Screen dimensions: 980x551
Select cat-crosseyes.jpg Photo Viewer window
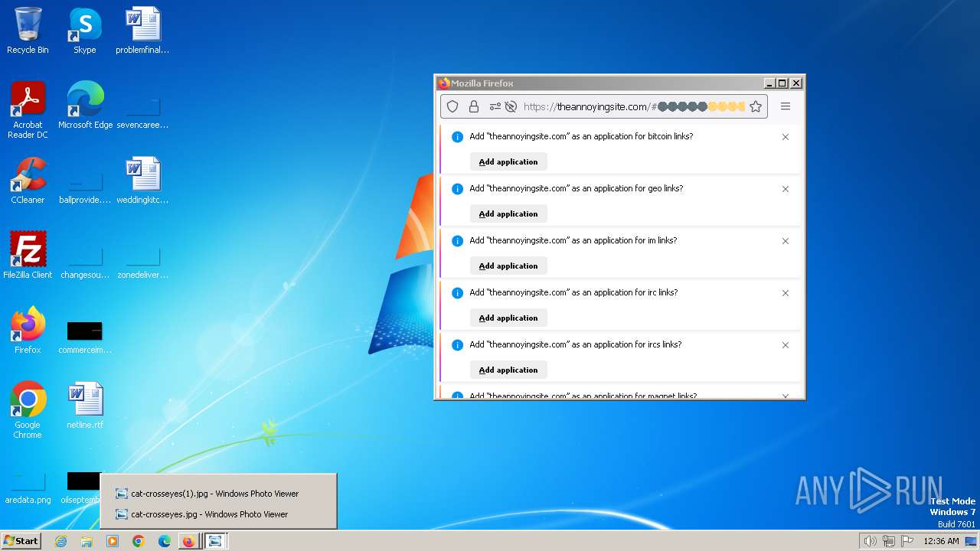click(218, 514)
